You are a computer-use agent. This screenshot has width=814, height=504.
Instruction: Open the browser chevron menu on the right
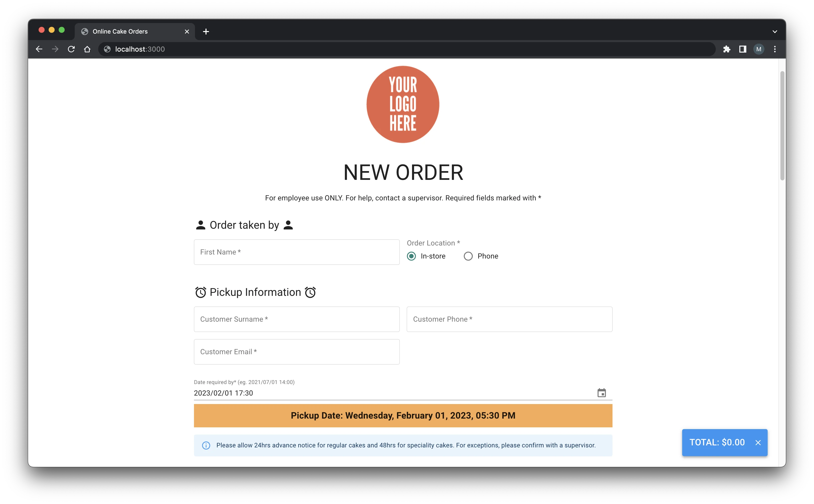(x=775, y=31)
